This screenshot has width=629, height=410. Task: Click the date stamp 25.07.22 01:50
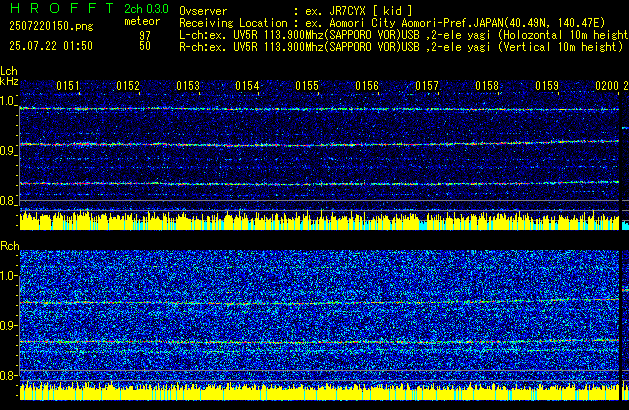click(x=51, y=46)
